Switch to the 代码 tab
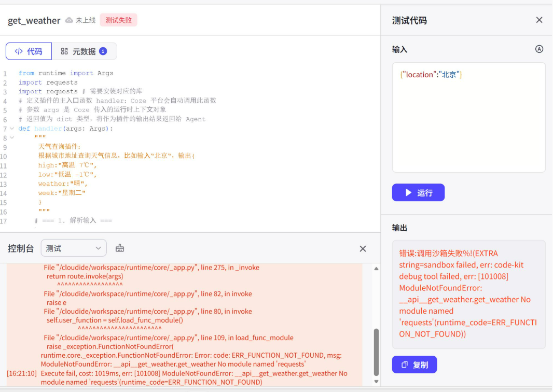This screenshot has height=392, width=553. coord(29,51)
